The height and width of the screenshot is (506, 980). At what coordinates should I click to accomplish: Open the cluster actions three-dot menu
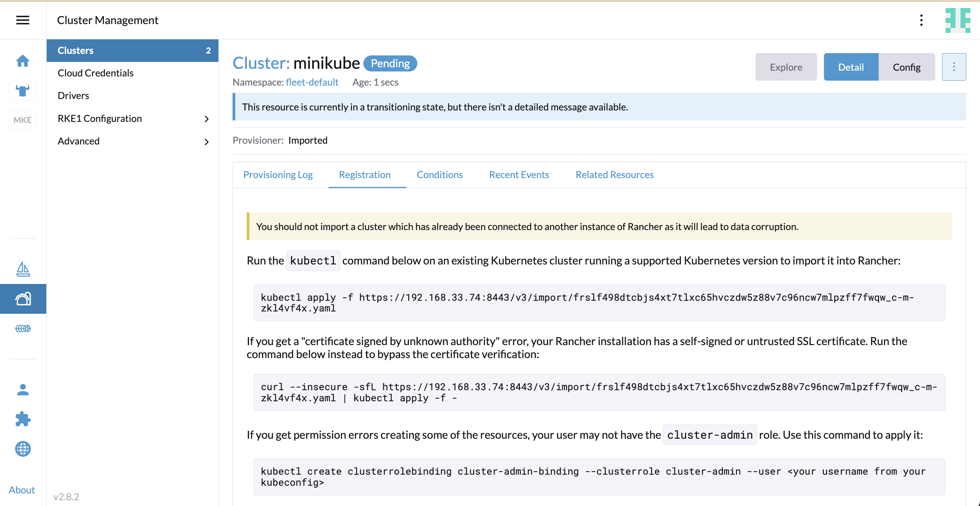pos(954,67)
